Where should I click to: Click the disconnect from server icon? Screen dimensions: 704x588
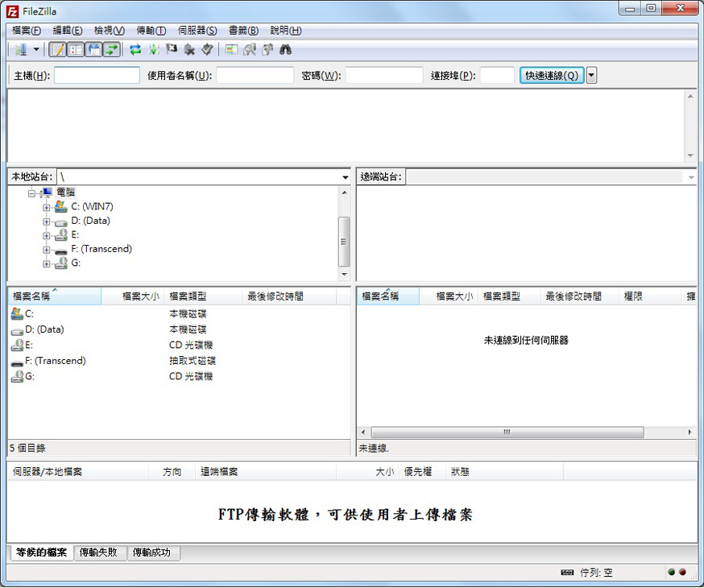[x=188, y=50]
